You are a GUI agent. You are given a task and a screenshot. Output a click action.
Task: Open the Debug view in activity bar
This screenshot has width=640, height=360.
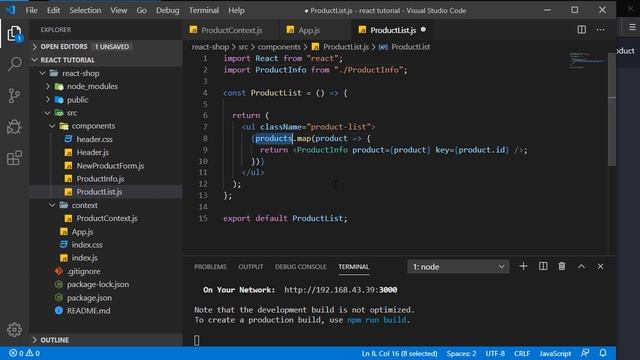[x=14, y=127]
